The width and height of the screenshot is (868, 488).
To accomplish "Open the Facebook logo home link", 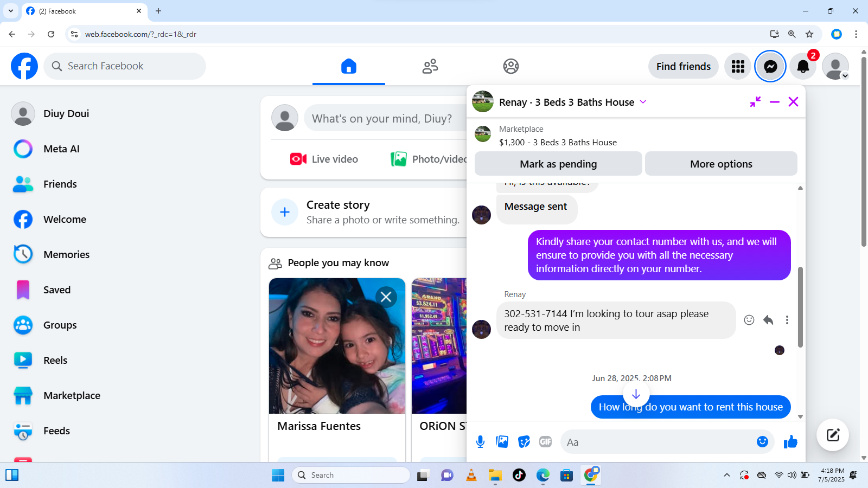I will coord(24,66).
